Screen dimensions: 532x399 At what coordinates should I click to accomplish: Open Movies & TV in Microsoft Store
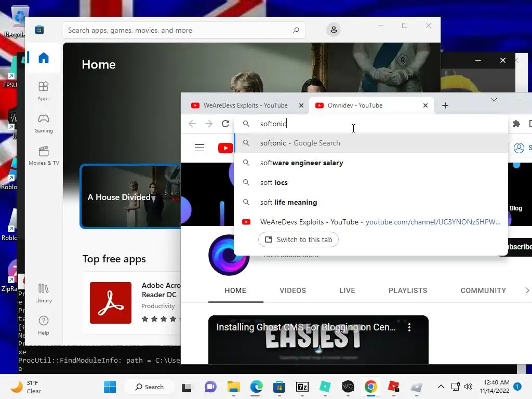pyautogui.click(x=44, y=155)
